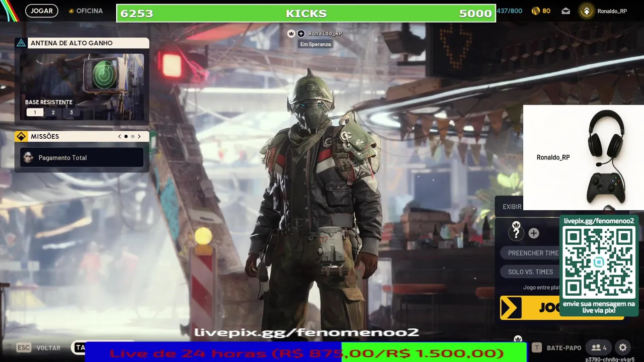Open the JOGAR tab in top bar
Image resolution: width=644 pixels, height=362 pixels.
click(x=42, y=11)
